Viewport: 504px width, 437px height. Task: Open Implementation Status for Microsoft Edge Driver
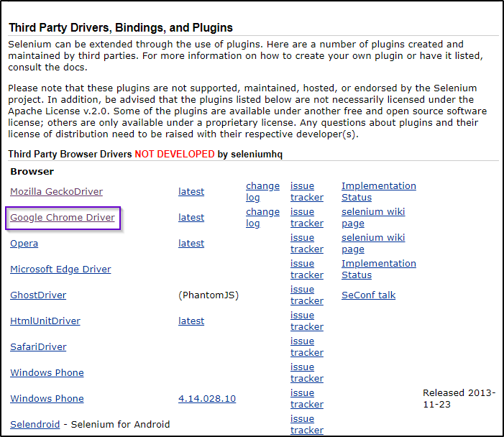pyautogui.click(x=379, y=270)
